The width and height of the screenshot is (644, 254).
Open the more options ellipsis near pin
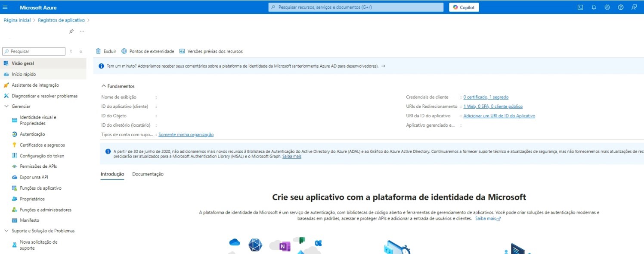(82, 31)
